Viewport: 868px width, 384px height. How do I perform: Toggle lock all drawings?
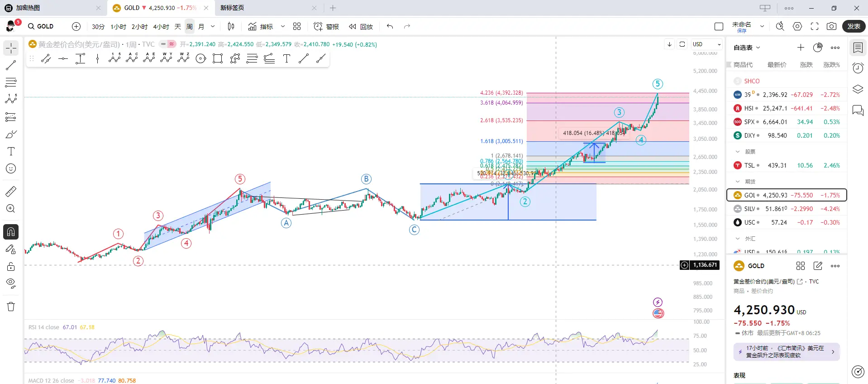[11, 266]
